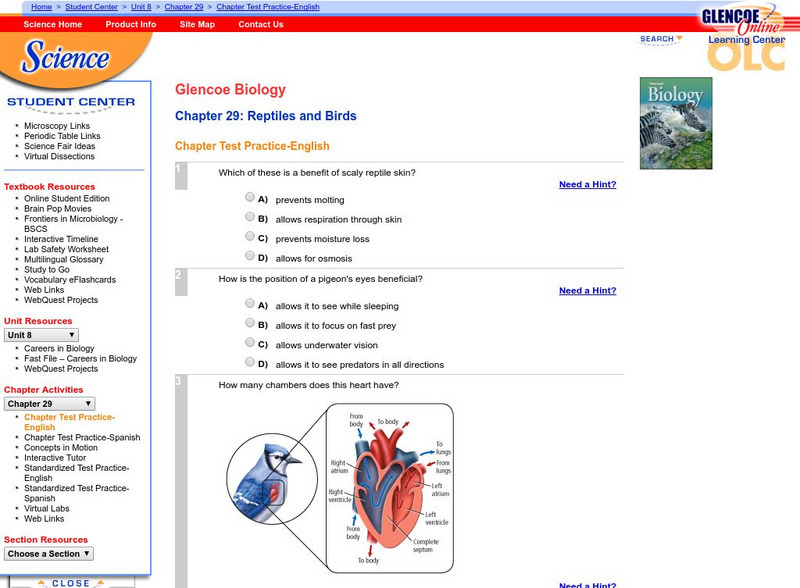Open Science Fair Ideas
The width and height of the screenshot is (800, 588).
[x=60, y=146]
